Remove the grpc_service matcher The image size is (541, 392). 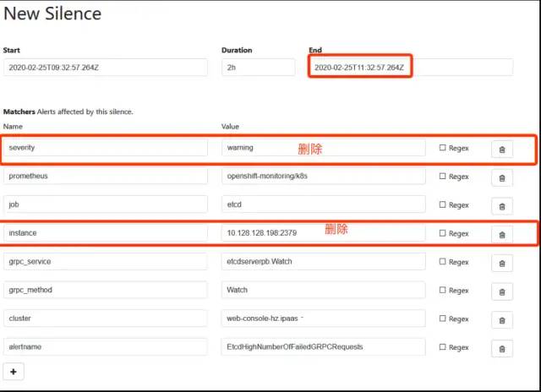pyautogui.click(x=501, y=263)
